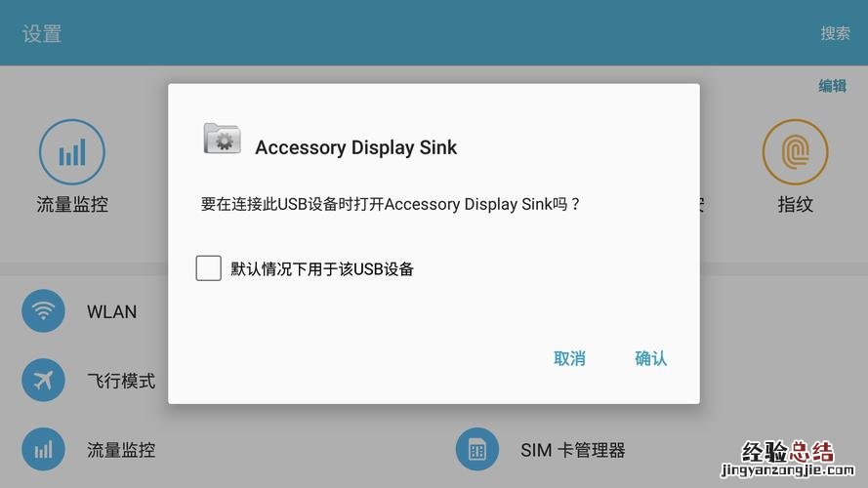The height and width of the screenshot is (488, 868).
Task: Select the small 流量监控 list icon
Action: tap(43, 449)
